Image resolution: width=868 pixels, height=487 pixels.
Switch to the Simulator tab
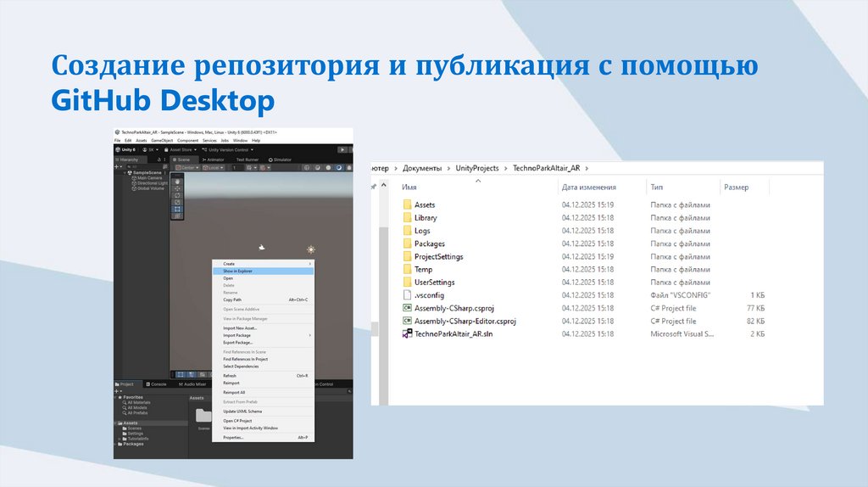(280, 160)
